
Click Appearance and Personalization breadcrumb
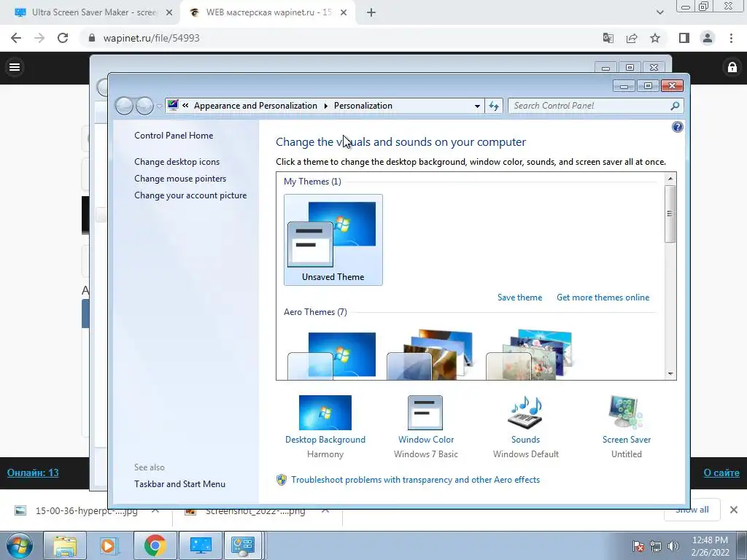255,106
